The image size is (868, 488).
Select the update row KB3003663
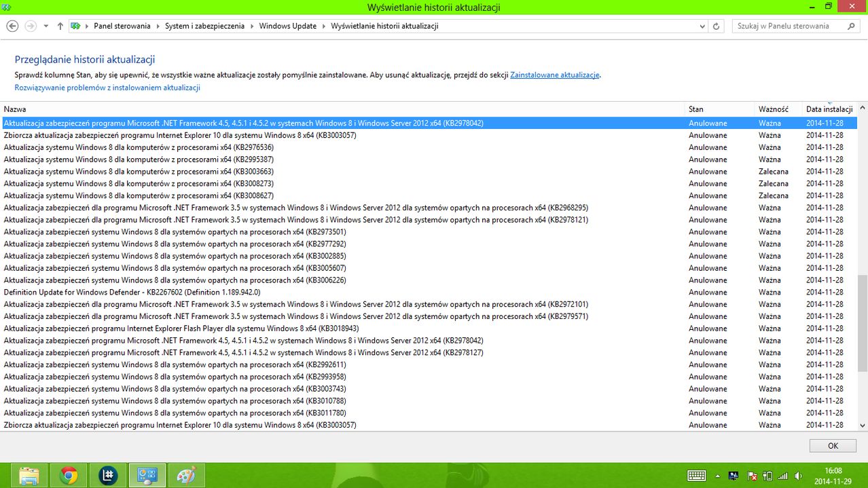pyautogui.click(x=429, y=172)
